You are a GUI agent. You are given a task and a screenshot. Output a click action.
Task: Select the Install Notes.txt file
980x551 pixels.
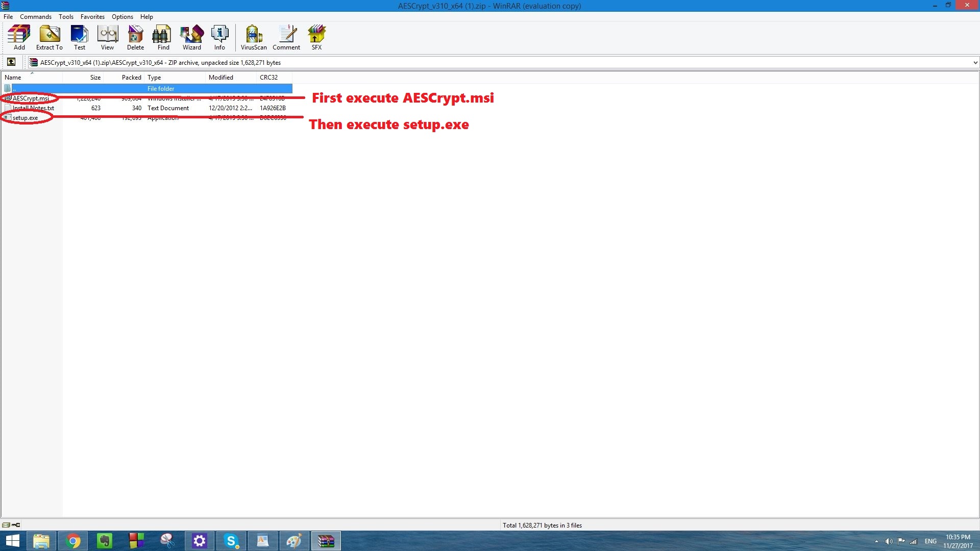(33, 108)
